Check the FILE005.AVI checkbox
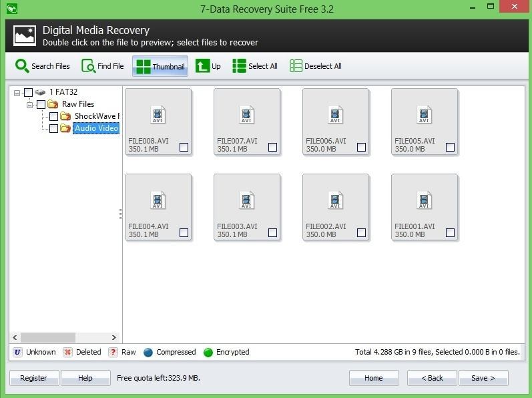532x398 pixels. [x=451, y=148]
